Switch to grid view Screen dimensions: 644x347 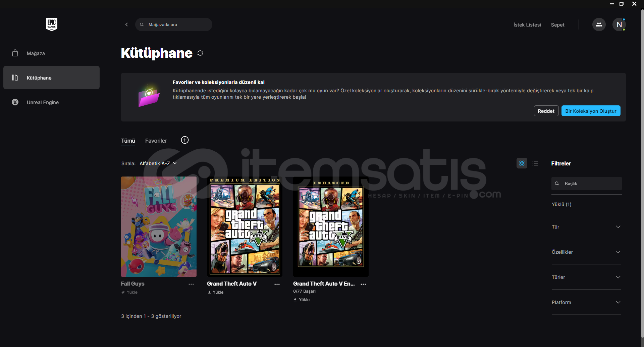(x=522, y=163)
